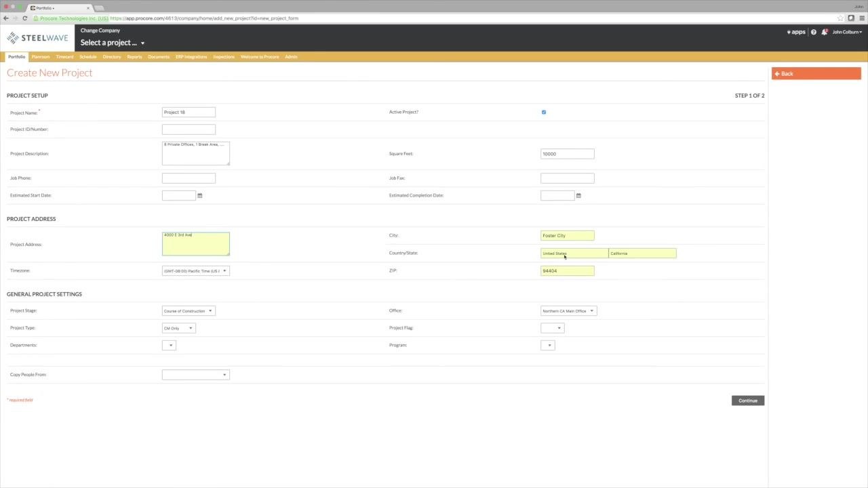The width and height of the screenshot is (868, 488).
Task: Open the Project Type dropdown
Action: pyautogui.click(x=178, y=328)
